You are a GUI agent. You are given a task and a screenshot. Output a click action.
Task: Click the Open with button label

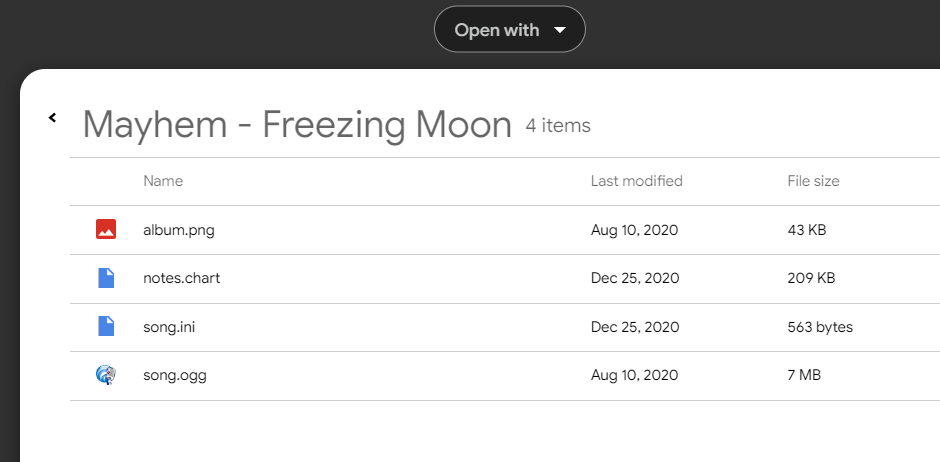496,30
